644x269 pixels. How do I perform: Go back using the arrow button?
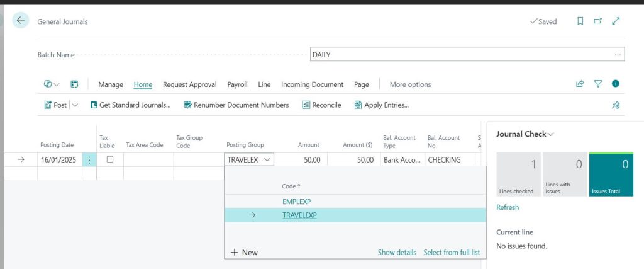[x=21, y=21]
